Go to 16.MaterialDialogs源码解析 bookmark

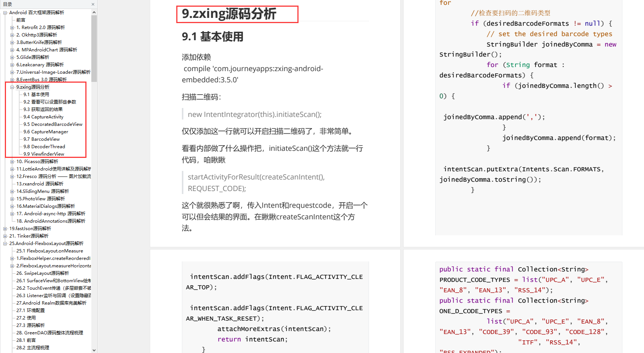pyautogui.click(x=45, y=206)
